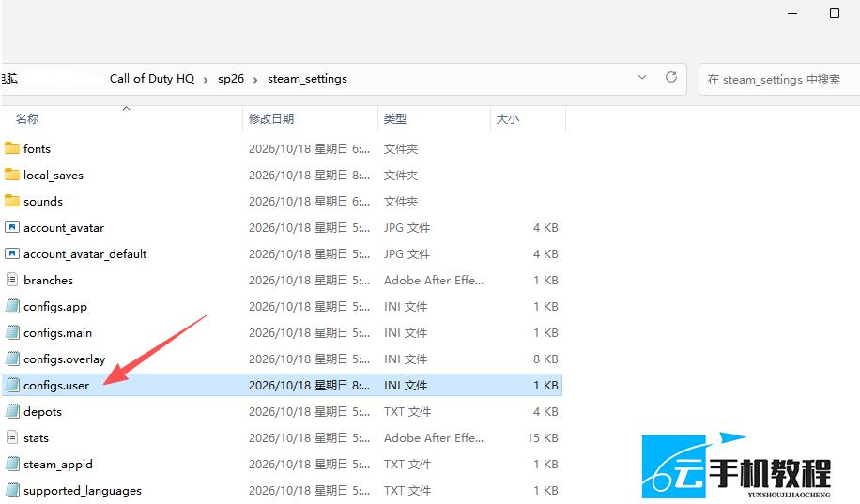
Task: Click the configs.main file name
Action: click(57, 333)
